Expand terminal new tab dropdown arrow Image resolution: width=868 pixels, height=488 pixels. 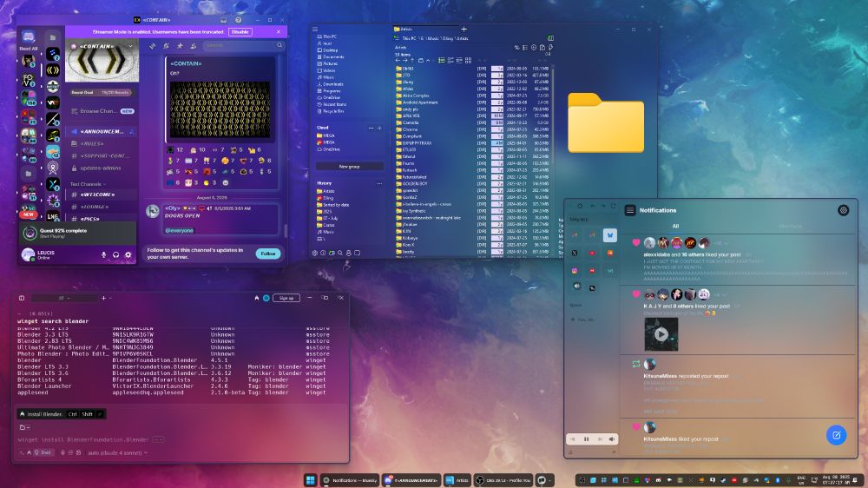coord(109,298)
